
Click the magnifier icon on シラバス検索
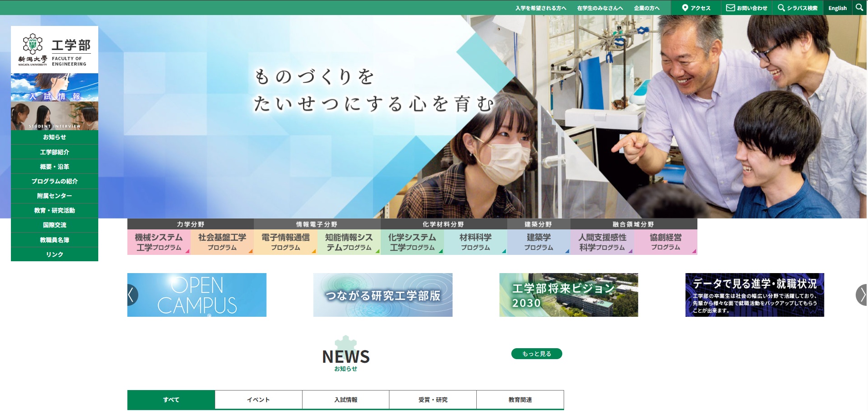pos(782,7)
